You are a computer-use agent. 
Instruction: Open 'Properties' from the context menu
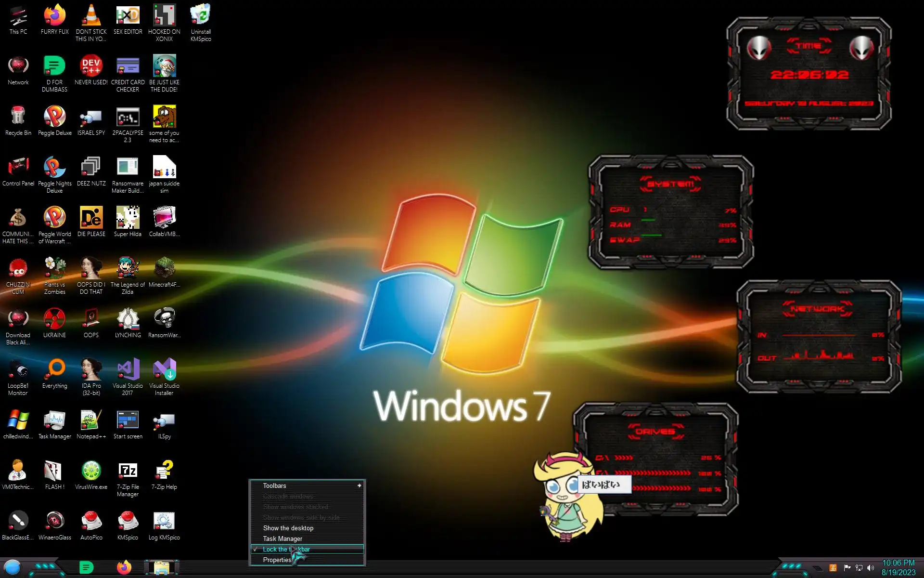tap(277, 560)
